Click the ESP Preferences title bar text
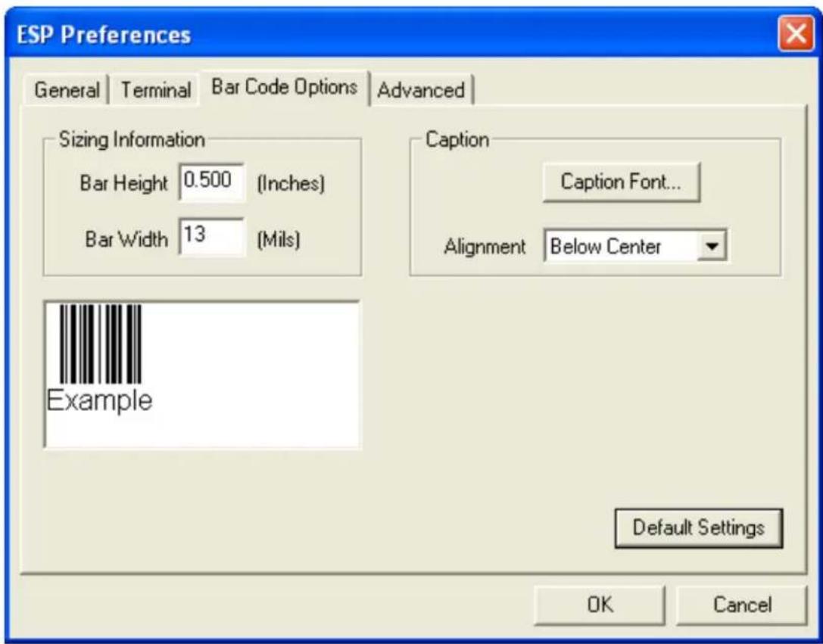Viewport: 823px width, 644px height. (104, 35)
